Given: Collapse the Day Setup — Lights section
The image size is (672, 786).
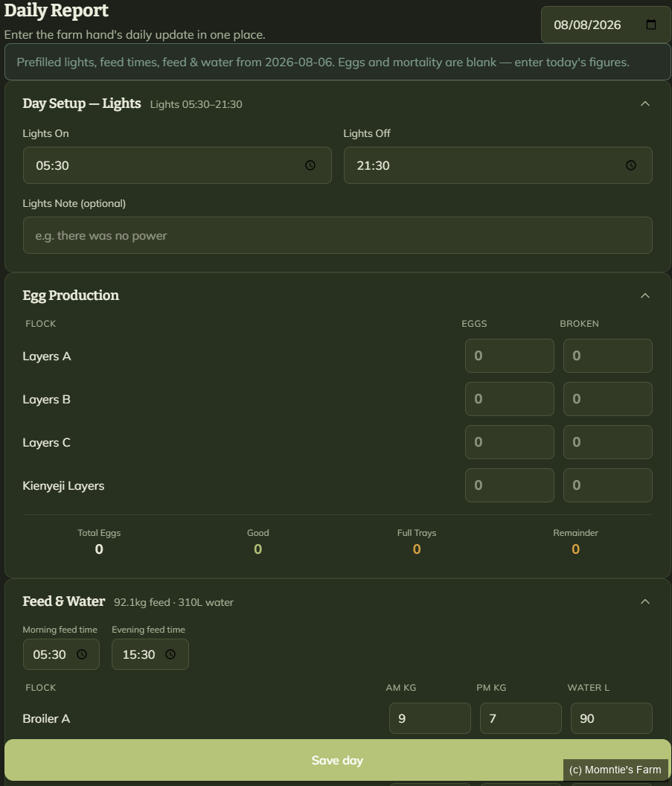Looking at the screenshot, I should pos(645,103).
